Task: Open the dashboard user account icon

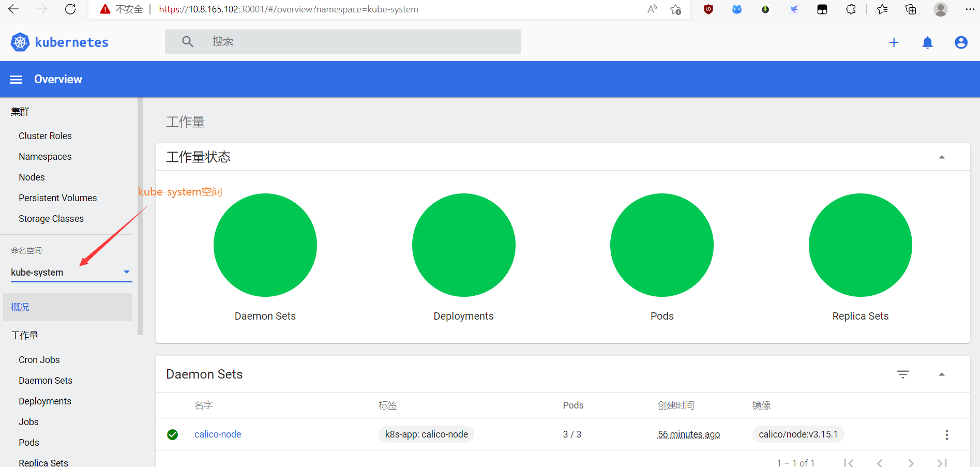Action: pos(961,42)
